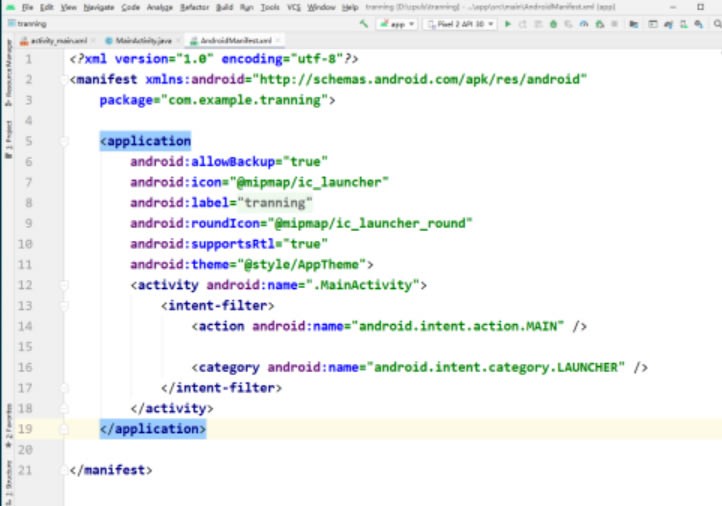The image size is (722, 506).
Task: Click the "@mipmap/ic_launcher_round" value
Action: click(370, 224)
